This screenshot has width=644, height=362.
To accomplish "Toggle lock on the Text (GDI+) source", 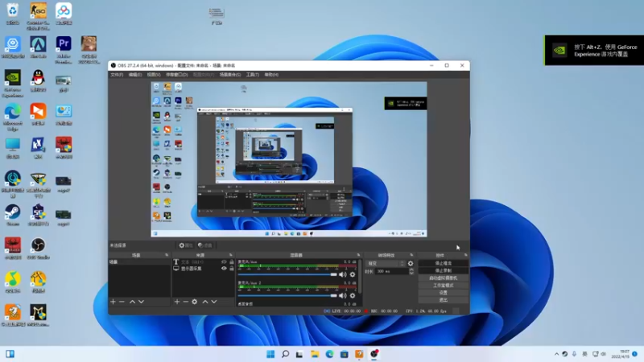I will click(232, 262).
